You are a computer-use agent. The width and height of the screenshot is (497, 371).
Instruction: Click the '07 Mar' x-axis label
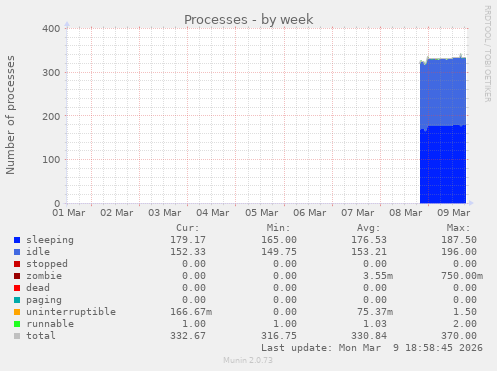click(358, 213)
